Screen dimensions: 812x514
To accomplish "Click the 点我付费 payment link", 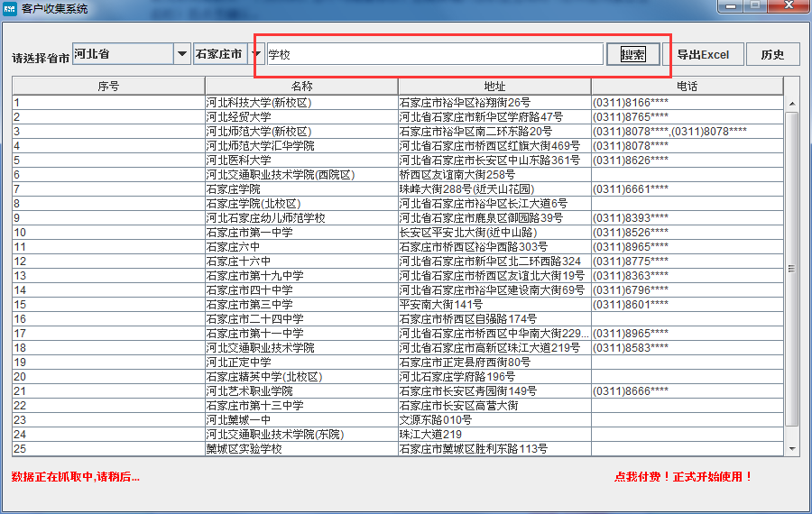I will pyautogui.click(x=683, y=476).
